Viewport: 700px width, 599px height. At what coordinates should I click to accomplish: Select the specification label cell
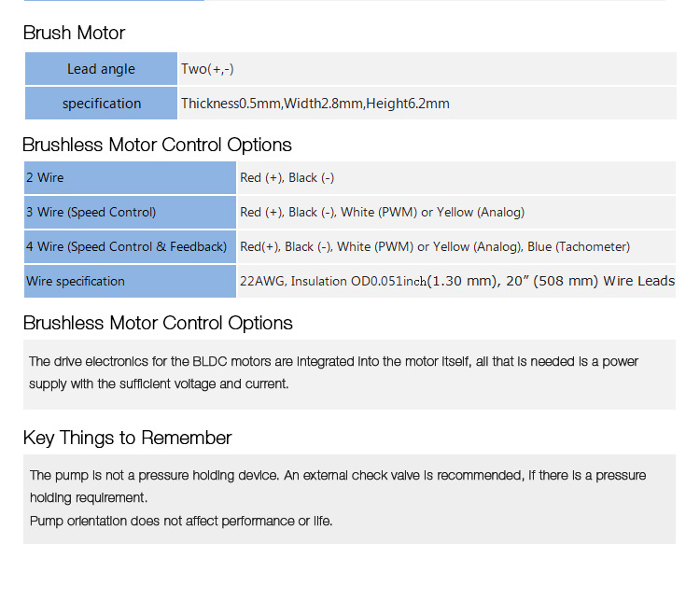(x=102, y=104)
